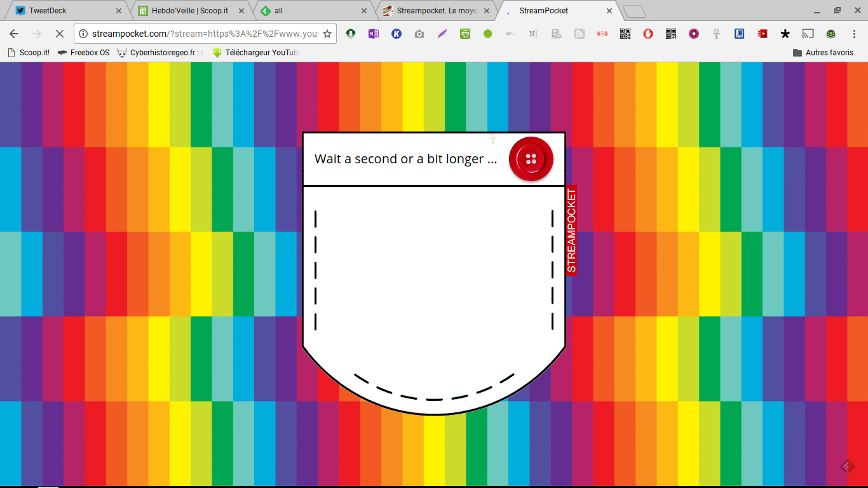This screenshot has height=488, width=868.
Task: Open the Télécharger YouTube bookmark
Action: (255, 53)
